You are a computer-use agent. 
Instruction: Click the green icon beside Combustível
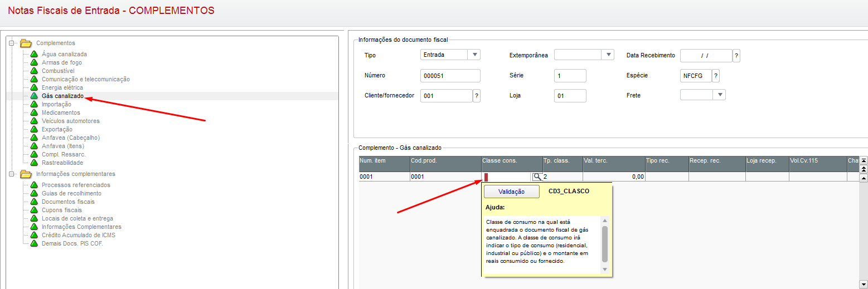[34, 71]
